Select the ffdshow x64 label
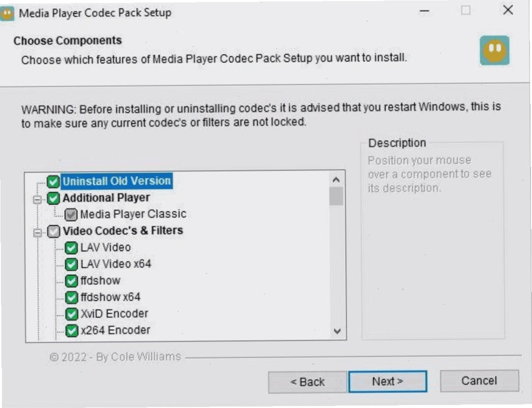This screenshot has width=532, height=408. click(x=111, y=297)
